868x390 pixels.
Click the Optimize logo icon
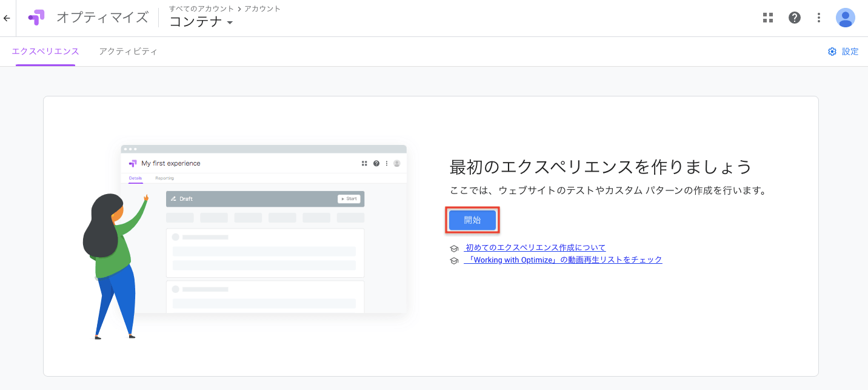point(36,18)
